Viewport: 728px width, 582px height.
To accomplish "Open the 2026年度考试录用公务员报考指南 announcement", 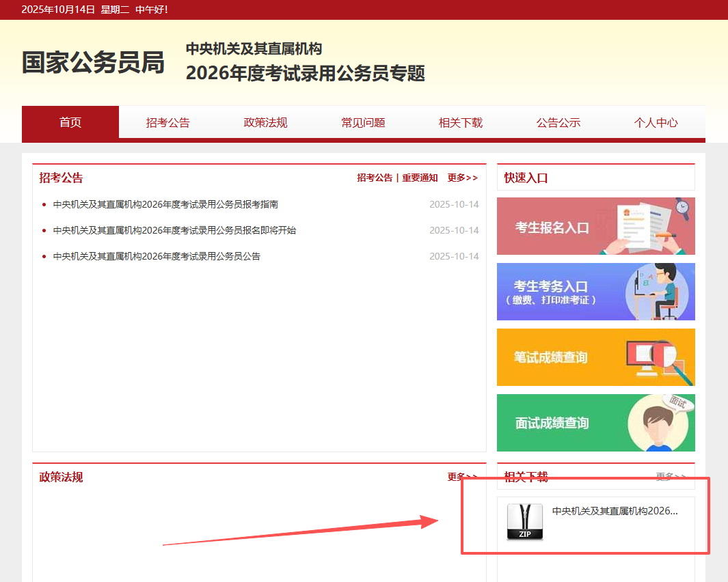I will (165, 204).
